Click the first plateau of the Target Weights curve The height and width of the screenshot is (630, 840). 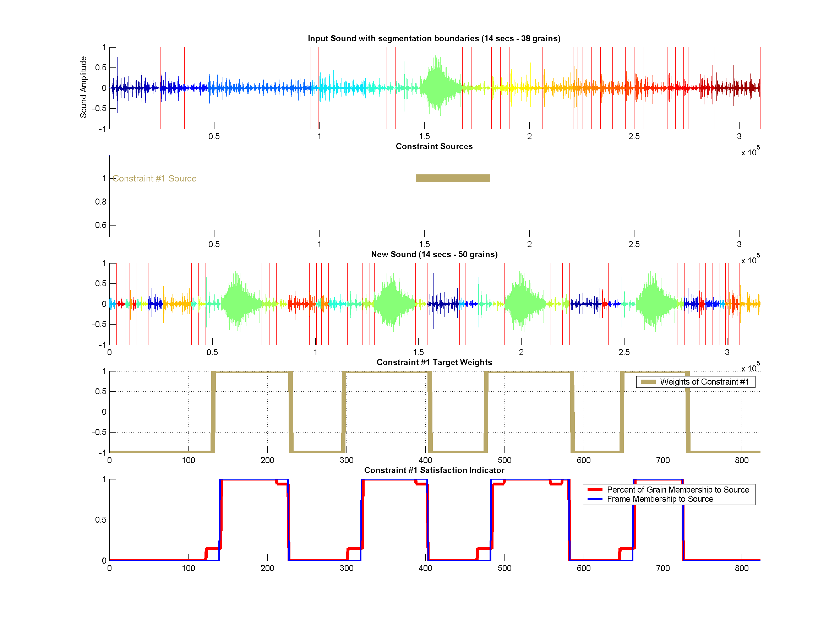252,372
